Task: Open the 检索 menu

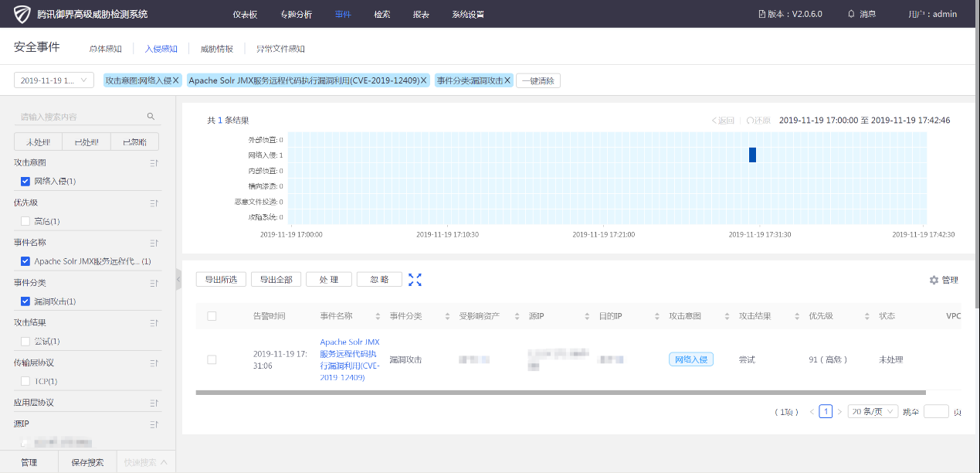Action: pos(382,14)
